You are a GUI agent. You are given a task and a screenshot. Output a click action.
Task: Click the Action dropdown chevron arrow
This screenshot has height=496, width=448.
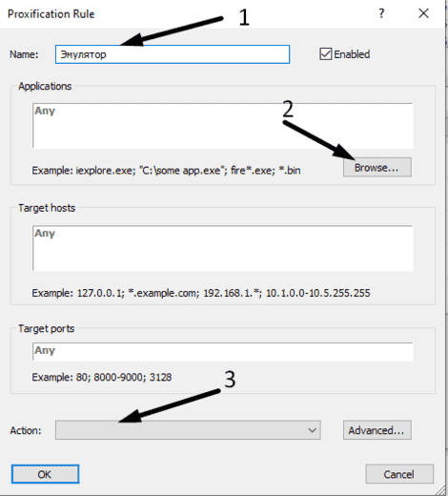click(312, 430)
